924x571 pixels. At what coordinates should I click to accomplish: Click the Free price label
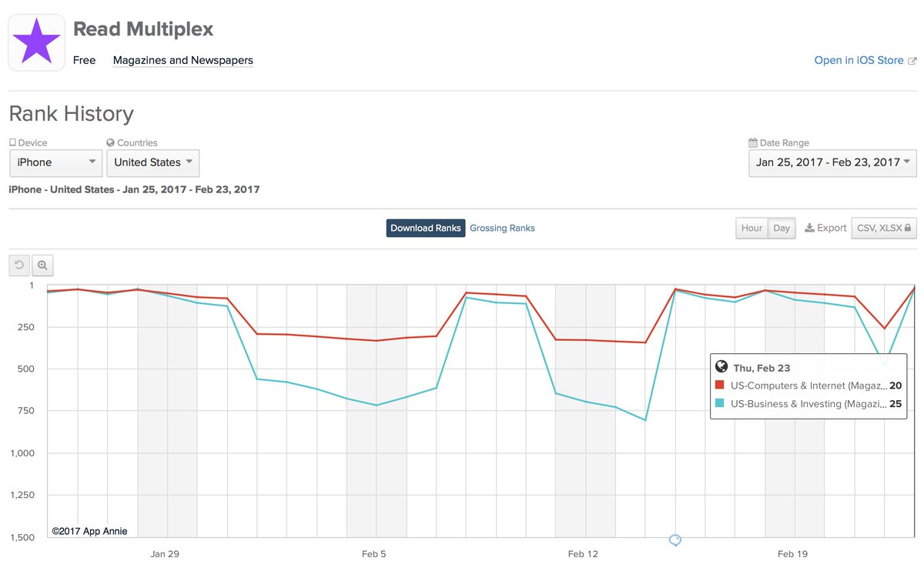click(x=85, y=60)
